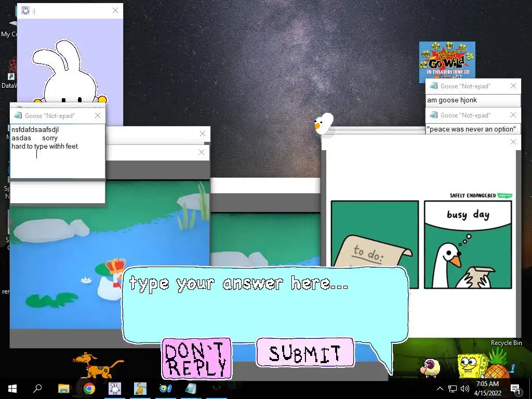Poke the small sheep on the desktop
Screen dimensions: 532x399
(430, 369)
